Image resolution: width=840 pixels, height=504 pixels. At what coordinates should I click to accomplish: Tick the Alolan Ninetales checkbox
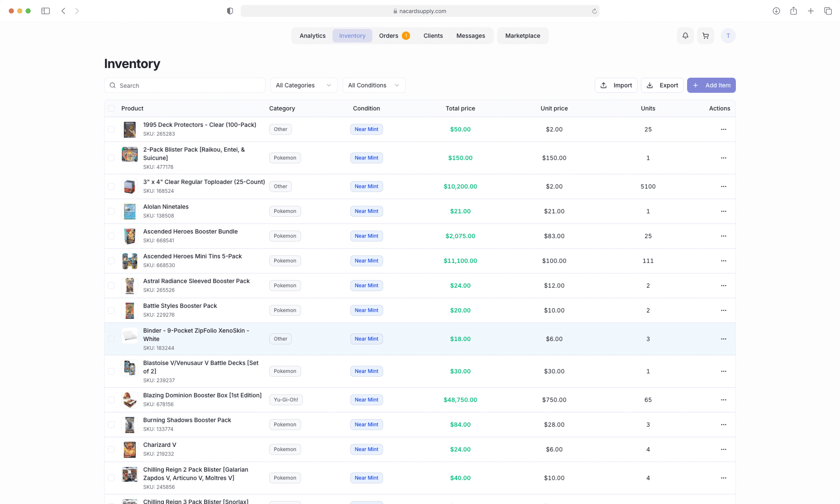point(111,211)
